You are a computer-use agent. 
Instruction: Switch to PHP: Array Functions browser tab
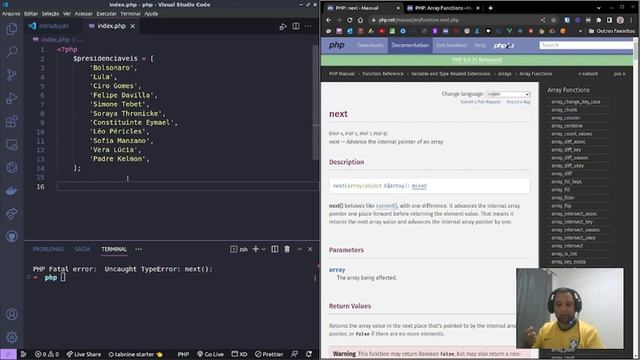(x=442, y=8)
